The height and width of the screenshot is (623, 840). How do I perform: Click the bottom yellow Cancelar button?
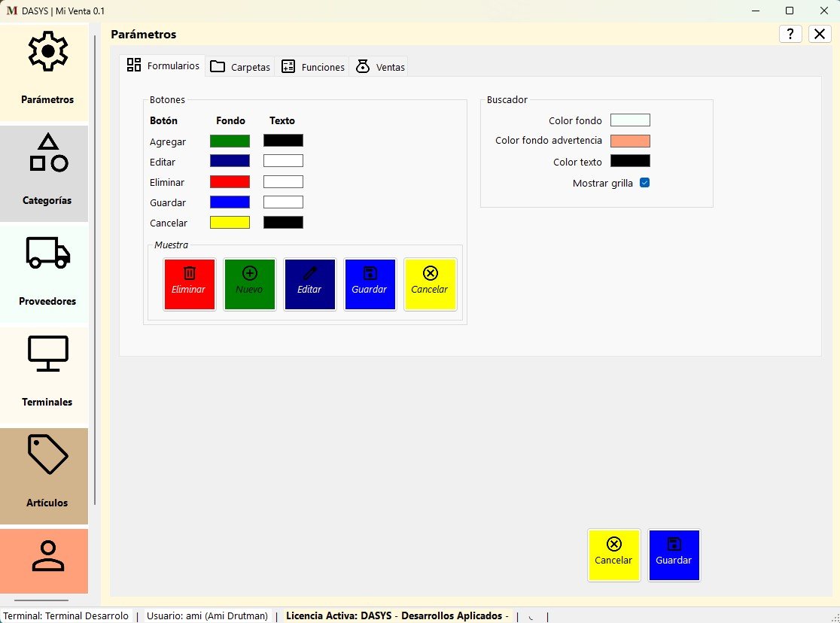tap(613, 555)
